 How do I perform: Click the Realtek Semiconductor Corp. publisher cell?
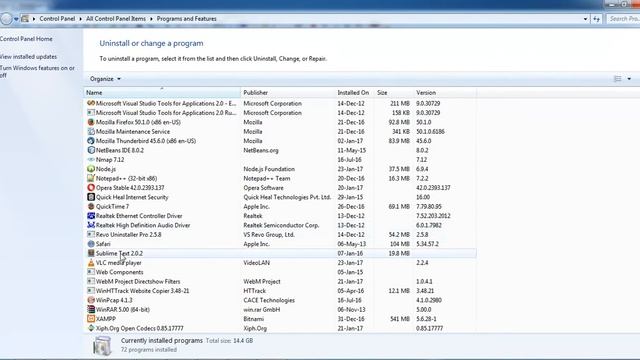point(281,225)
